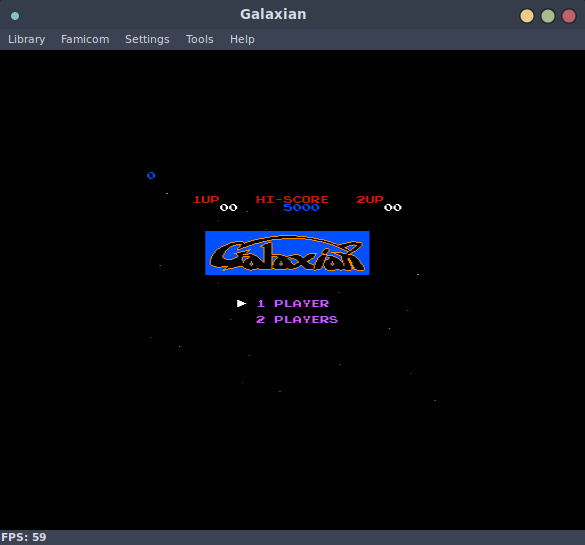585x545 pixels.
Task: Click the 2UP label
Action: click(x=370, y=199)
